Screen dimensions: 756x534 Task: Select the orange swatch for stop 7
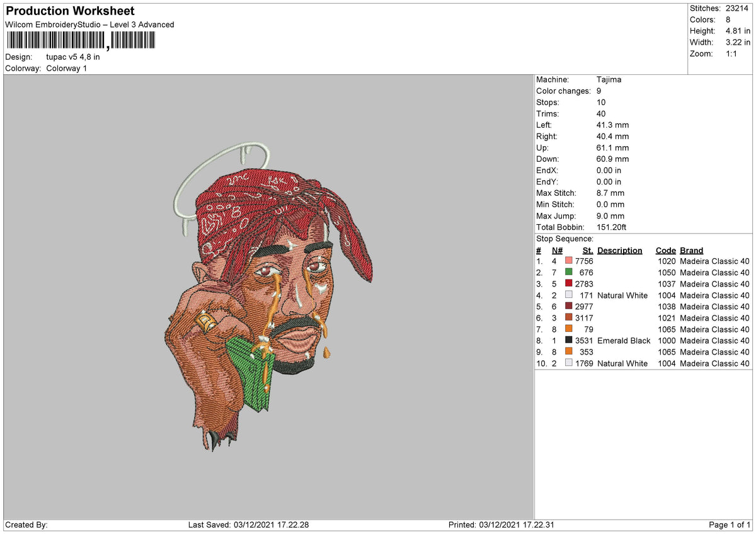pos(568,329)
